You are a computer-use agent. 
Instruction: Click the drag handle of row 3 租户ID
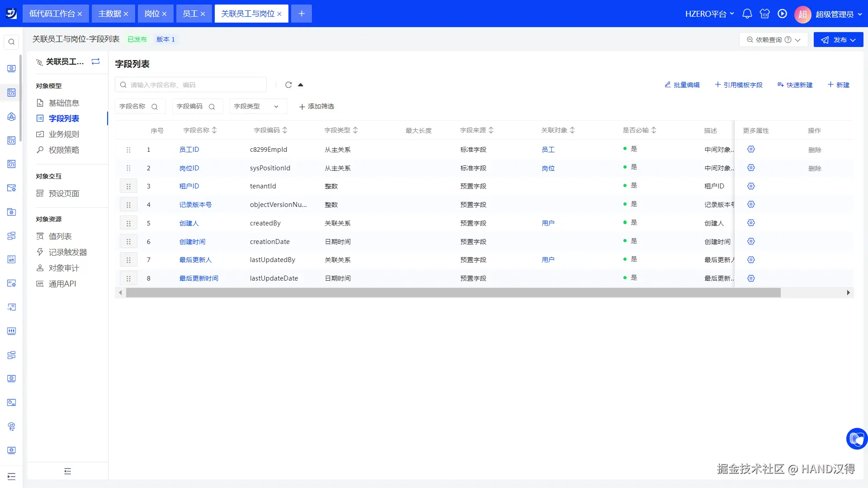[x=128, y=186]
